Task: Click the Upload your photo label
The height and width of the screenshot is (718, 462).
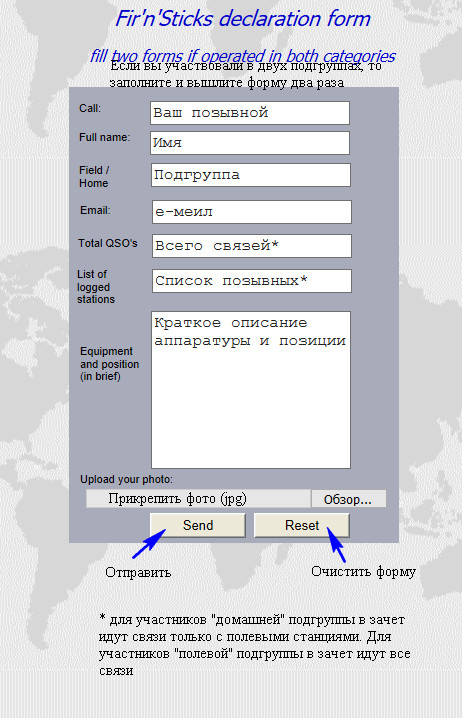Action: pyautogui.click(x=126, y=479)
